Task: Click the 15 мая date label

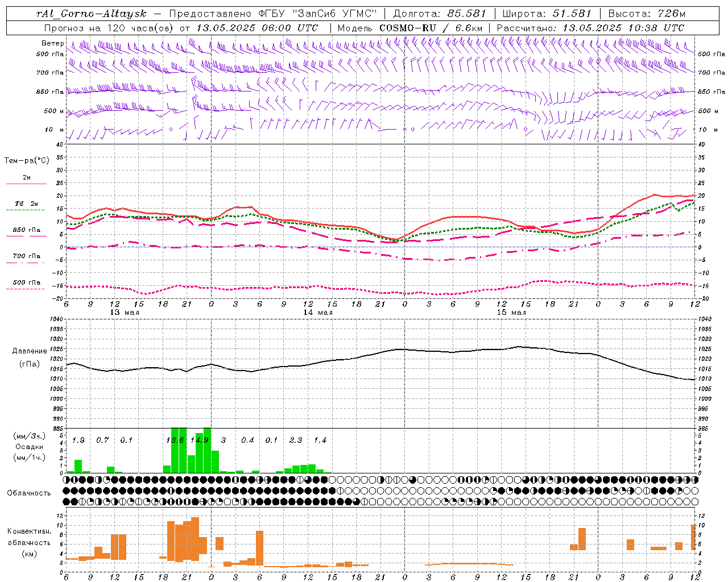Action: tap(511, 313)
